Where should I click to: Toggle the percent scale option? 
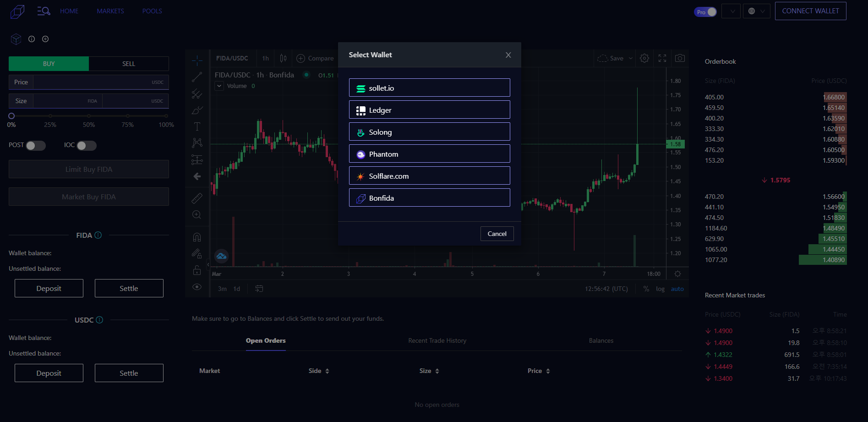(x=646, y=289)
